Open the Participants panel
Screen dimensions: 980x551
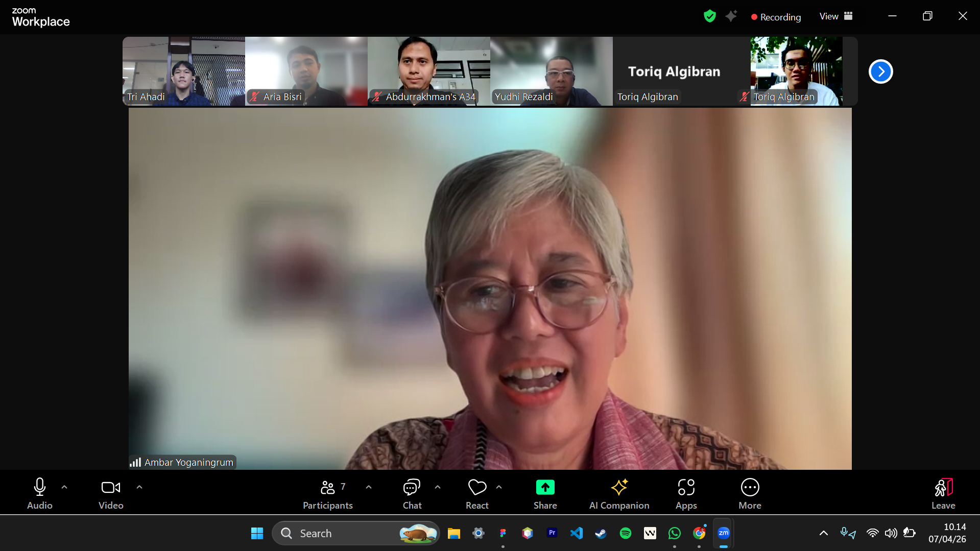click(x=328, y=493)
